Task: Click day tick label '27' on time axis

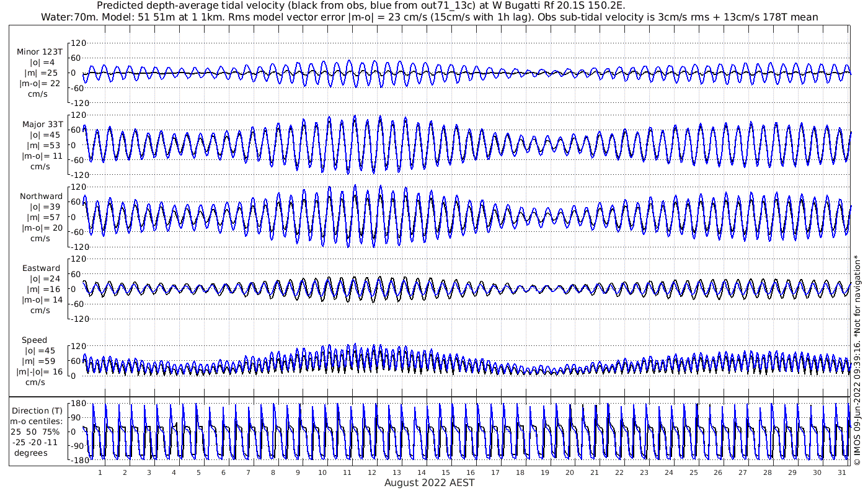Action: coord(743,472)
